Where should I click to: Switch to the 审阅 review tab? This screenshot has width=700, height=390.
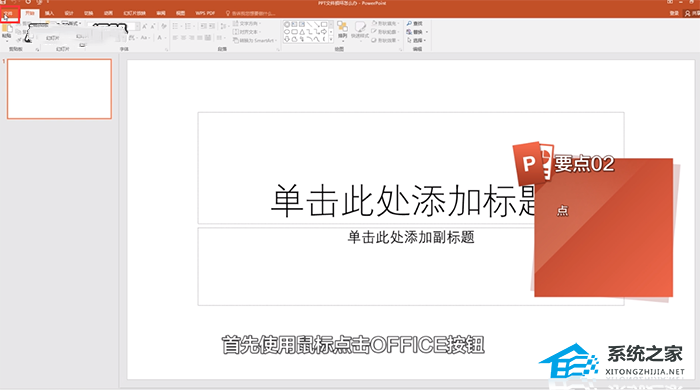pyautogui.click(x=161, y=13)
